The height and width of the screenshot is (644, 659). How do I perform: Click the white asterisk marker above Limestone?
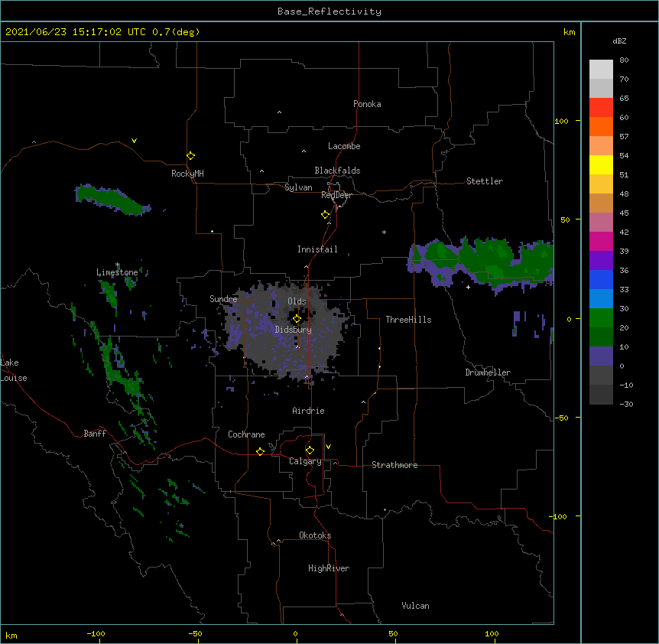118,265
